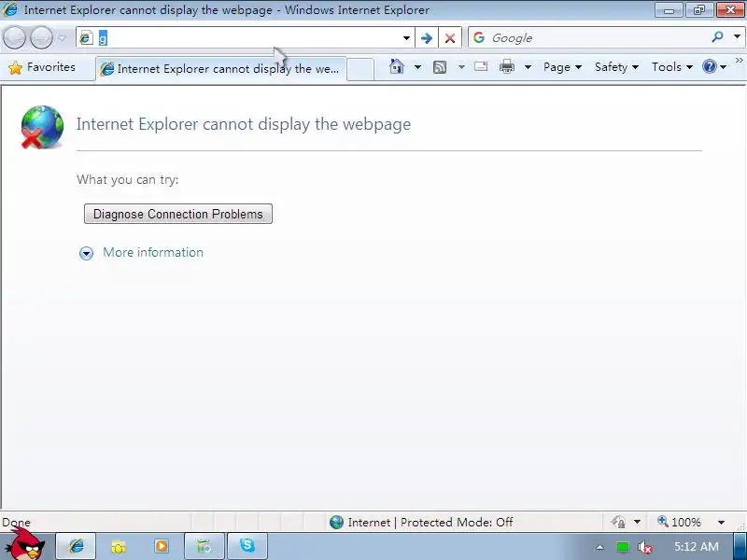
Task: Open the Tools menu
Action: click(671, 67)
